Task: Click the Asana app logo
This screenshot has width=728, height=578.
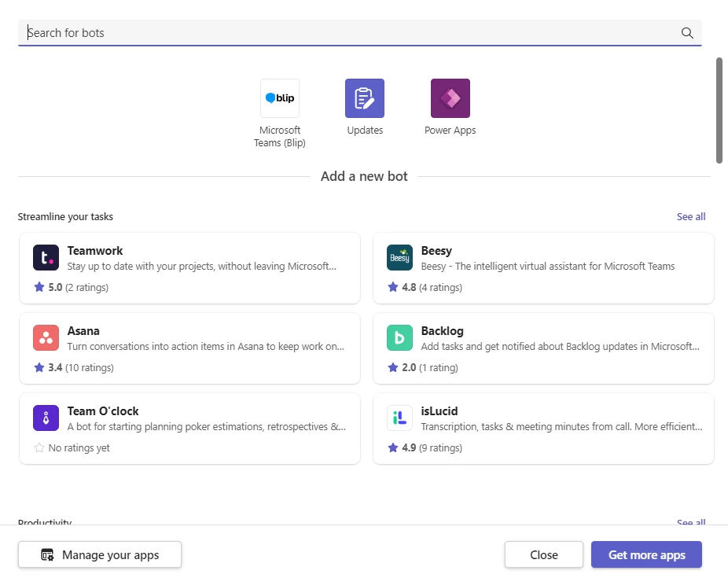Action: [46, 337]
